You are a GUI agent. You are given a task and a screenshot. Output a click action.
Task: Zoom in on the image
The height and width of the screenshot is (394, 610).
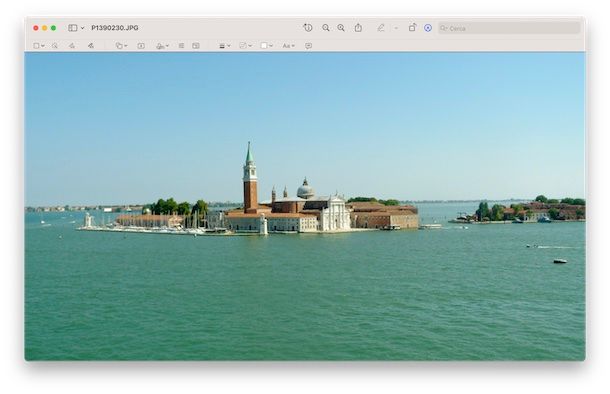(341, 28)
